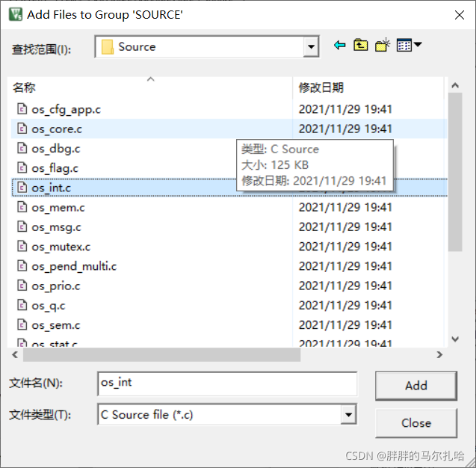The height and width of the screenshot is (468, 476).
Task: Click the os_q.c file icon
Action: (22, 305)
